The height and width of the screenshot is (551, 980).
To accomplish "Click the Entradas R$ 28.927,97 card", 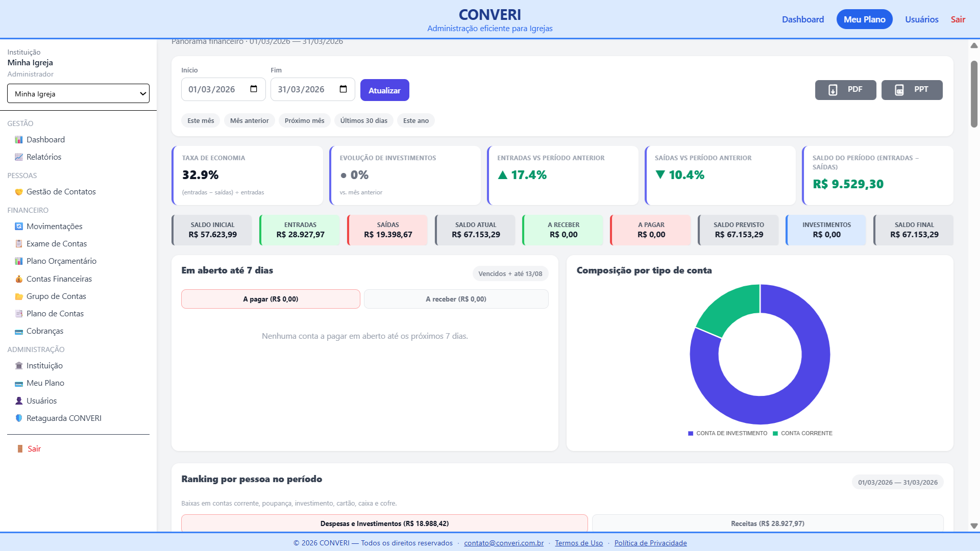I will pyautogui.click(x=300, y=230).
